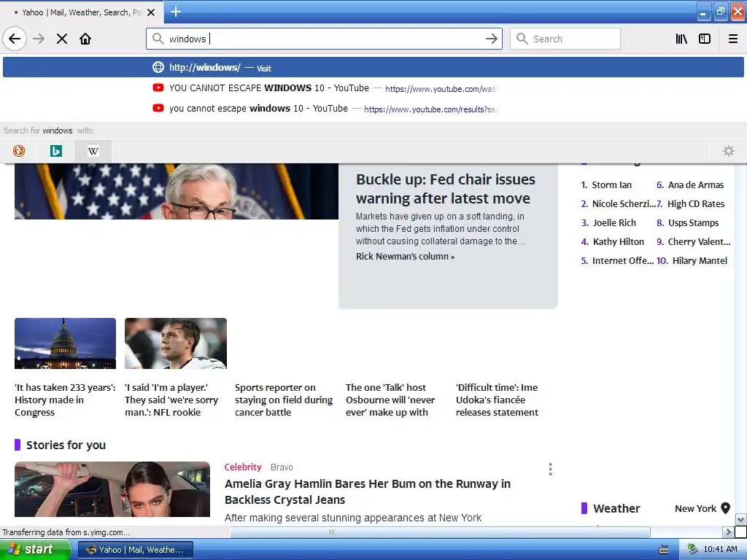The height and width of the screenshot is (560, 747).
Task: Open Amelia Gray Hamlin runway headline
Action: (x=368, y=491)
